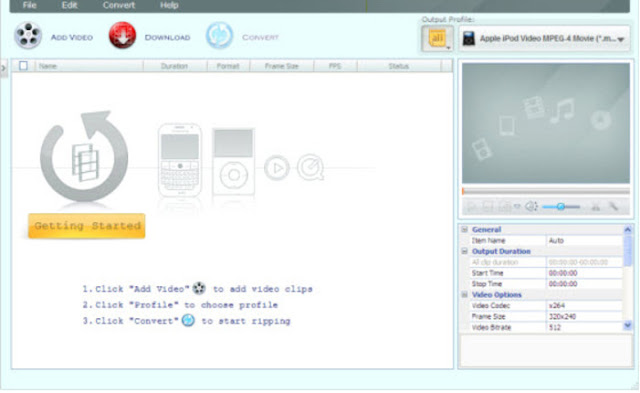
Task: Edit the Start Time value
Action: click(584, 273)
